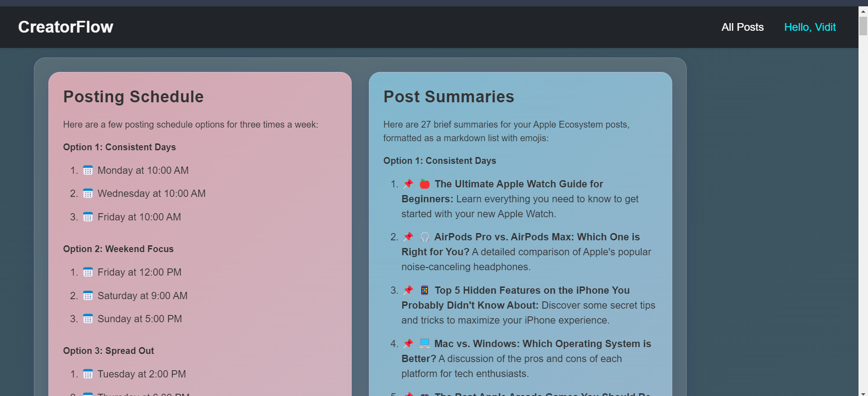This screenshot has width=868, height=396.
Task: Click calendar icon beside Saturday at 9:00 AM
Action: (88, 296)
